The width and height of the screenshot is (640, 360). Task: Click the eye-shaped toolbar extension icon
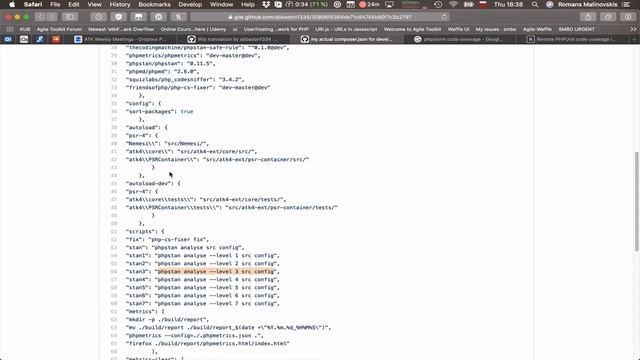pos(98,17)
